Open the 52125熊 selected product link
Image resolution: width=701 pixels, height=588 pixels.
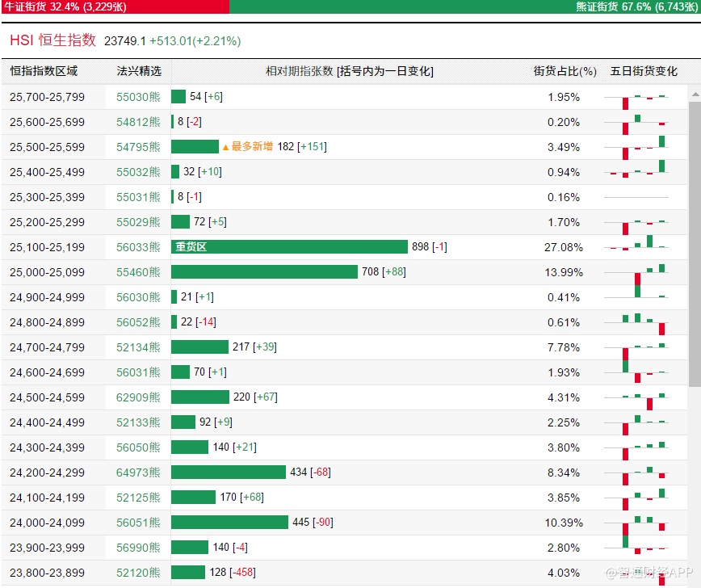click(x=138, y=498)
